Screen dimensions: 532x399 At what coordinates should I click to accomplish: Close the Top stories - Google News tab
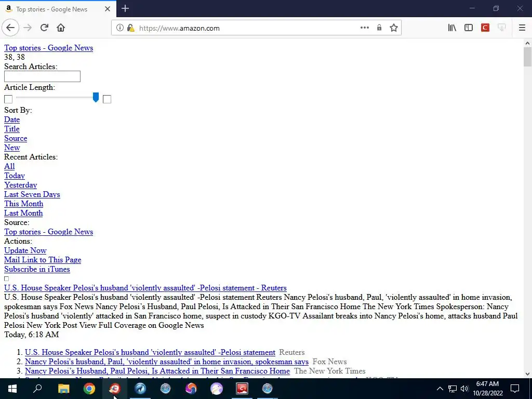click(x=108, y=9)
